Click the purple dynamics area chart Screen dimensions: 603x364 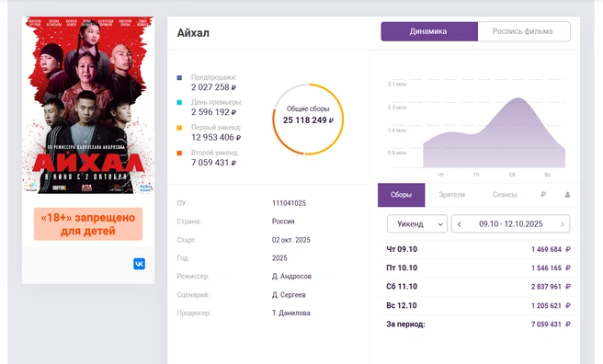pyautogui.click(x=495, y=133)
